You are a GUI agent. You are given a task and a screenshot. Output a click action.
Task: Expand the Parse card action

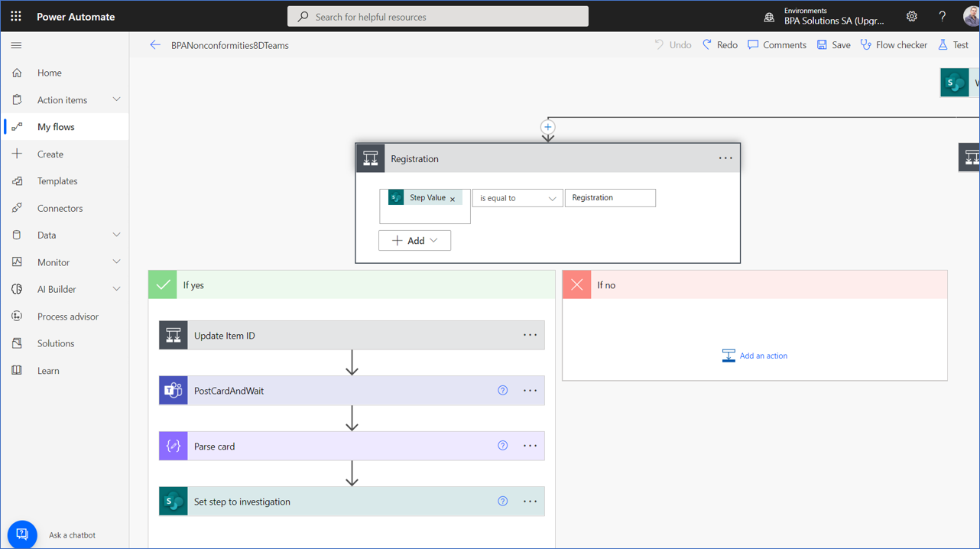(x=352, y=446)
